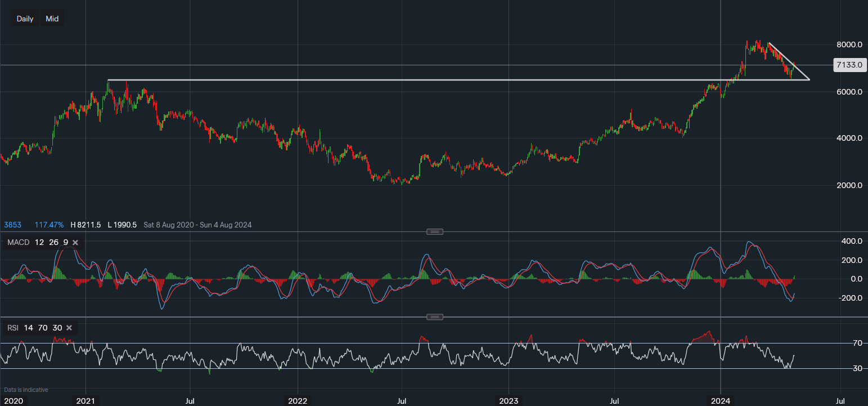Edit the MACD slow period value 26

[x=52, y=242]
